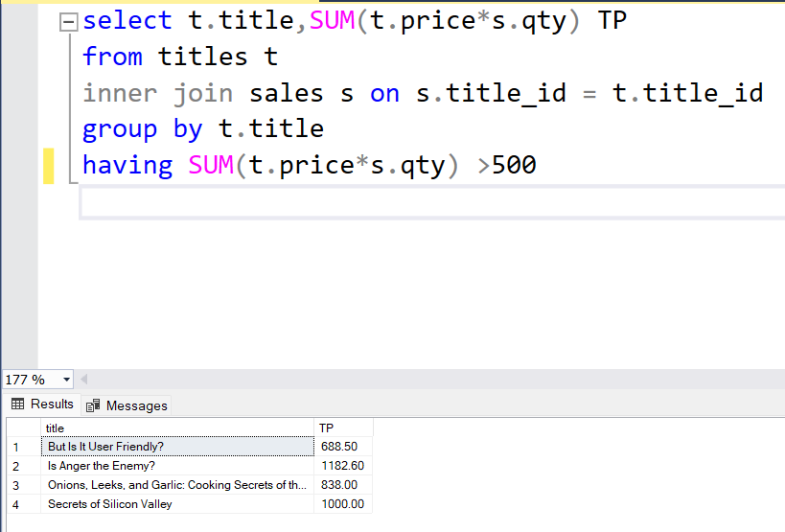Select result row number 2 header

point(24,466)
